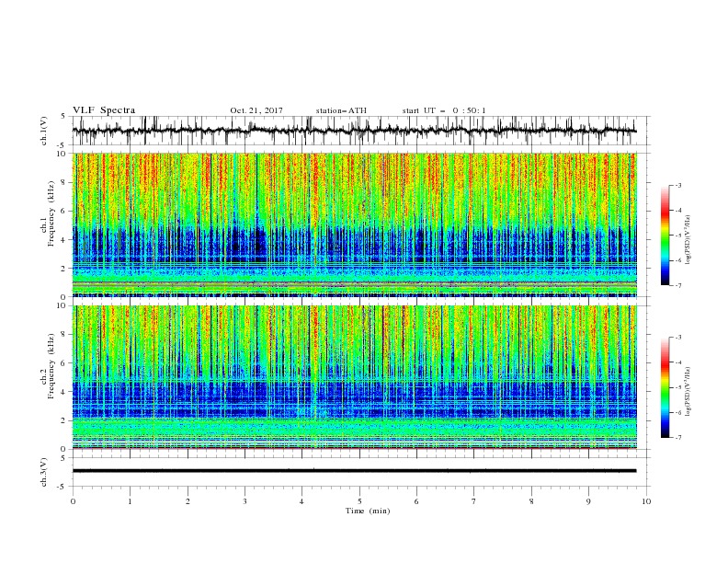Click the ch.3 flat voltage trace

(x=354, y=471)
